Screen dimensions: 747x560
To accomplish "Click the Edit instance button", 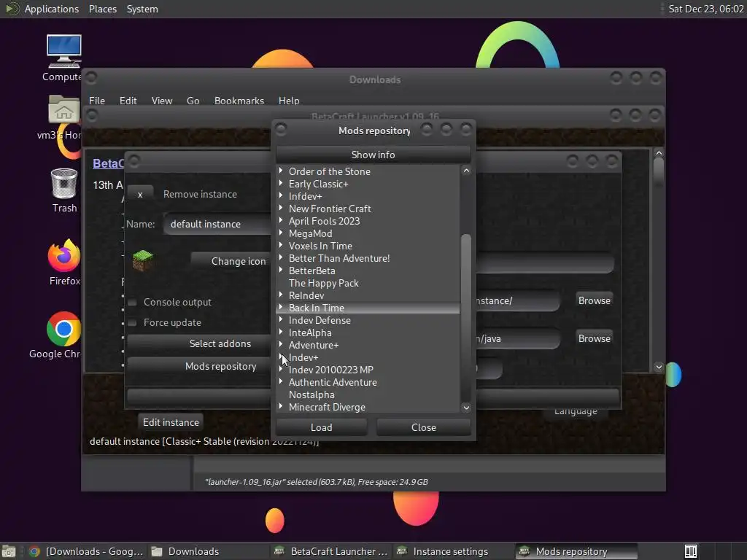I will [171, 422].
